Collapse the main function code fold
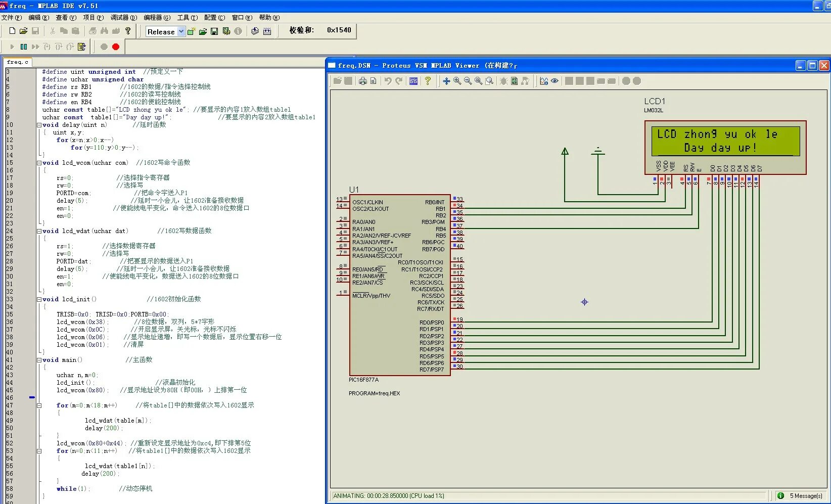Screen dimensions: 831x504 click(x=39, y=359)
